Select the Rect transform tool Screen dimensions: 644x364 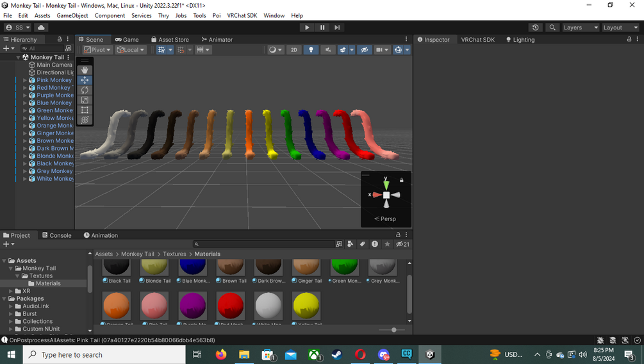(85, 110)
